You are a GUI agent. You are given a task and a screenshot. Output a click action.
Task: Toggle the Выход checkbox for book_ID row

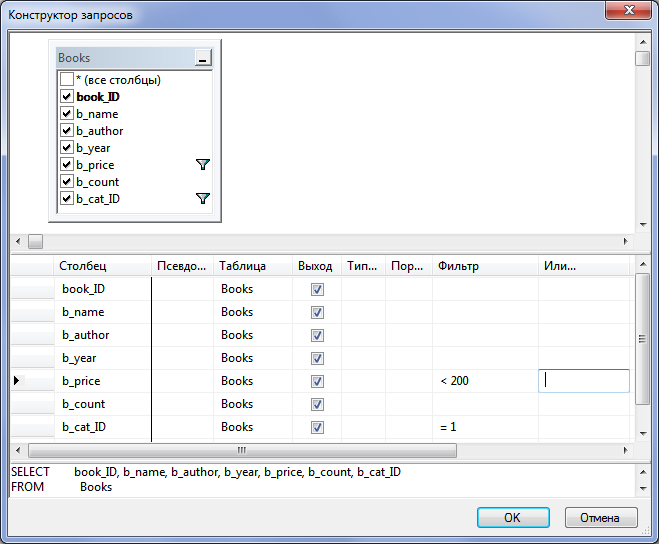coord(317,289)
